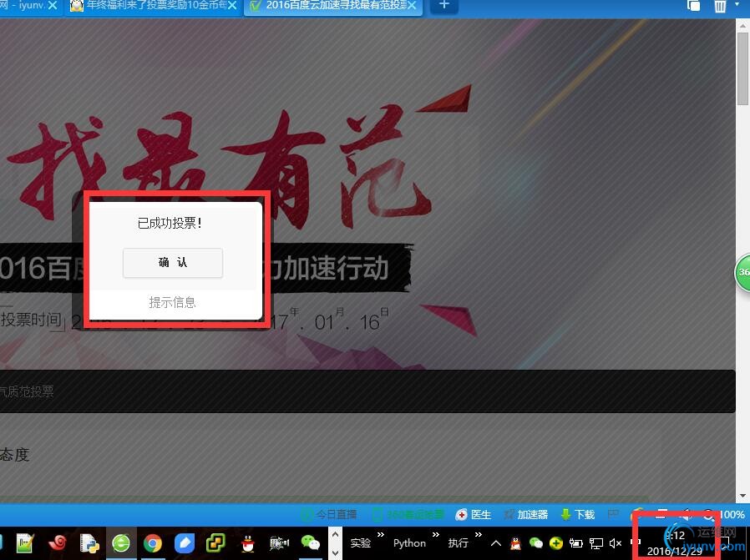The height and width of the screenshot is (560, 750).
Task: Open 医生 (Doctor) tool on browser status bar
Action: click(476, 514)
